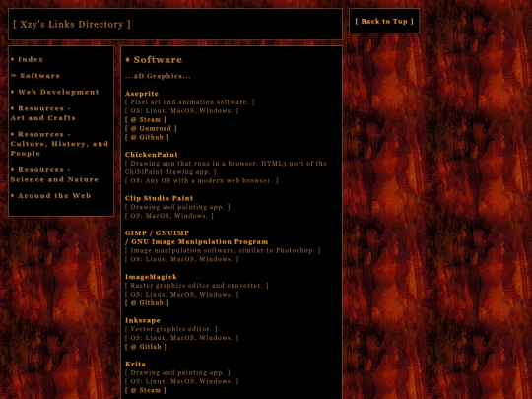Screen dimensions: 532x399
Task: Click 'OS: MacOS, Windows.' under Clip Studio Paint
Action: (x=169, y=216)
